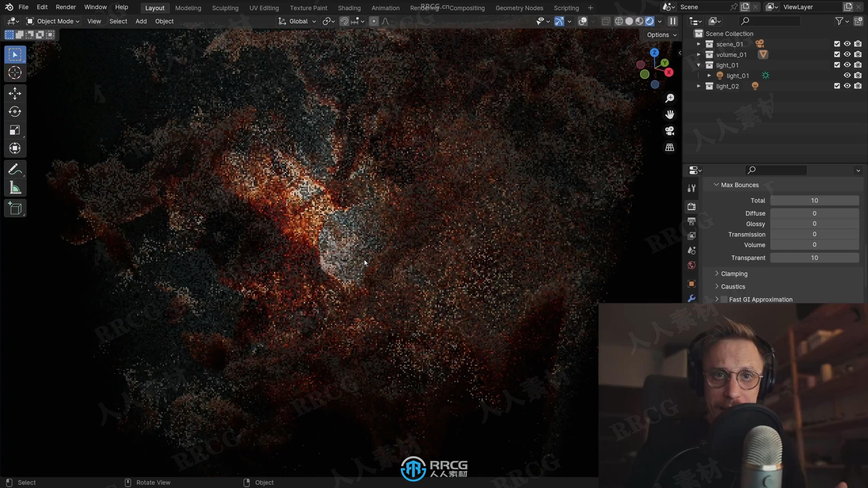Select the Rotate tool
Image resolution: width=868 pixels, height=488 pixels.
coord(15,111)
